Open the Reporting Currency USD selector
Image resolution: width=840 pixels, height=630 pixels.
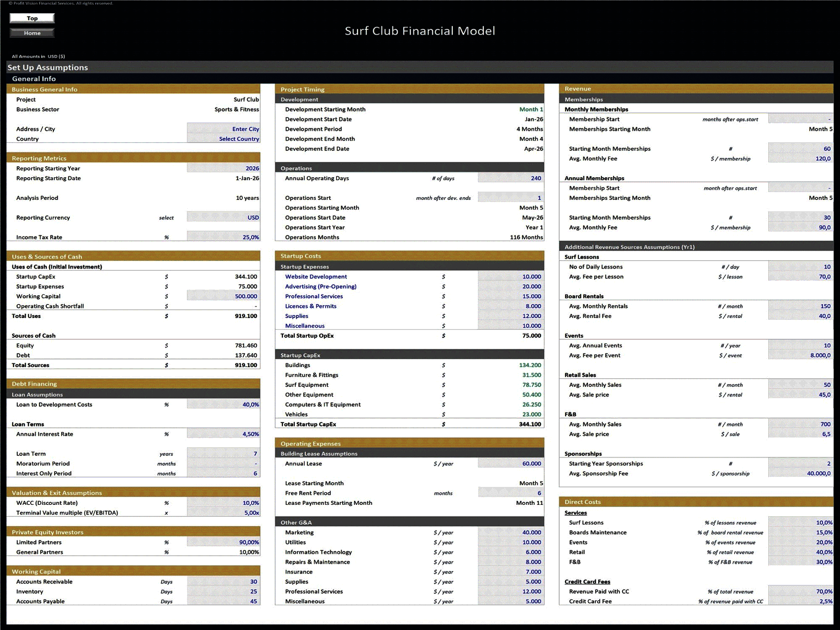coord(224,217)
